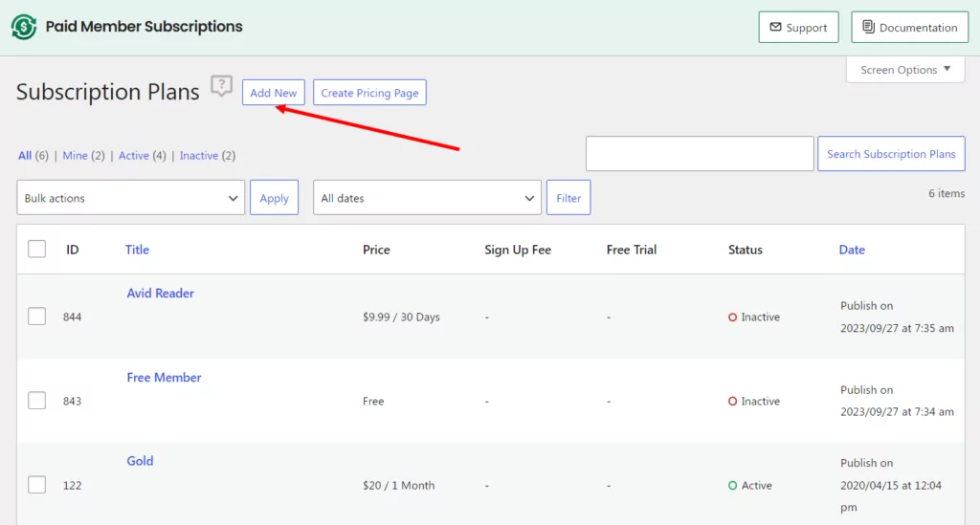This screenshot has height=525, width=980.
Task: Check the box for Avid Reader plan
Action: pyautogui.click(x=37, y=317)
